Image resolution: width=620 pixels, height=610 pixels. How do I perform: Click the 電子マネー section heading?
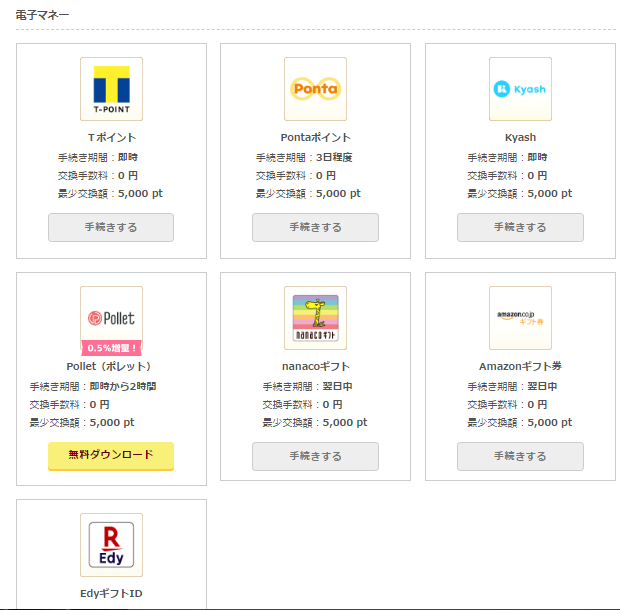click(x=42, y=15)
